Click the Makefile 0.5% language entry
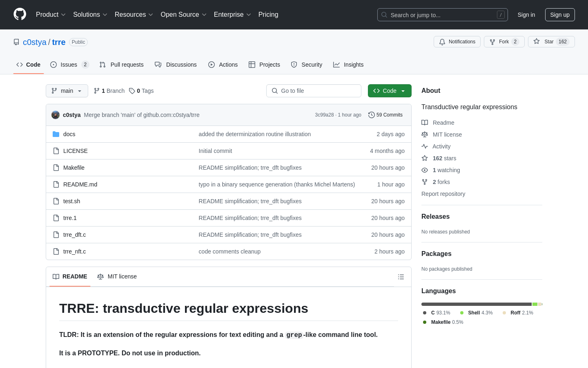Viewport: 588px width, 368px height. tap(443, 322)
